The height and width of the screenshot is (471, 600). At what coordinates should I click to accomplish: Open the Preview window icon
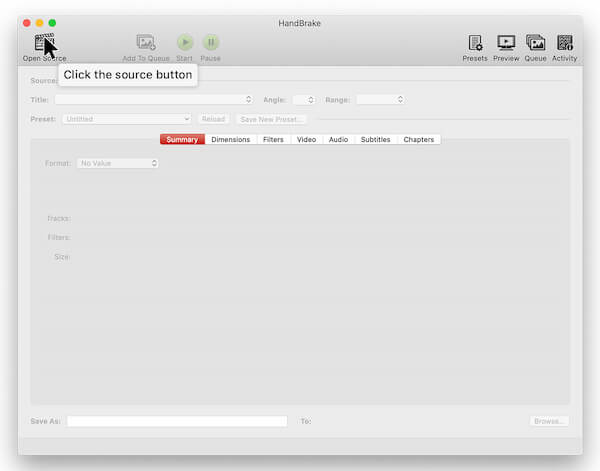(506, 42)
